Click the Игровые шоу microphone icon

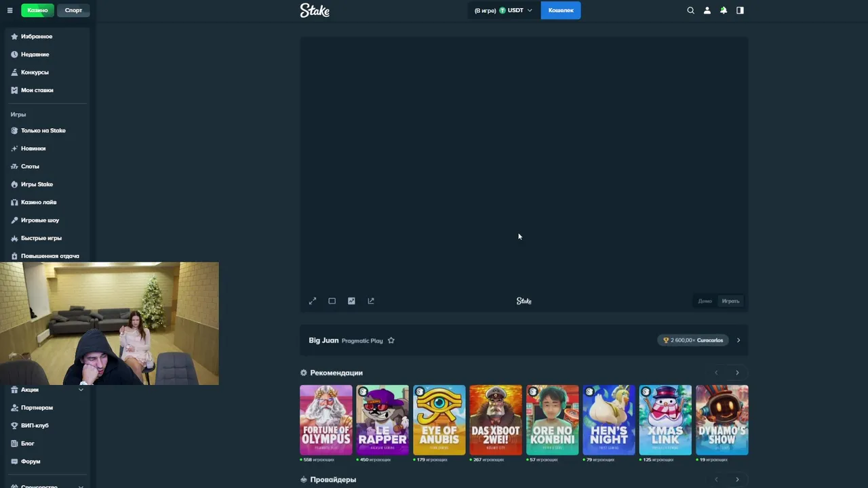click(14, 220)
